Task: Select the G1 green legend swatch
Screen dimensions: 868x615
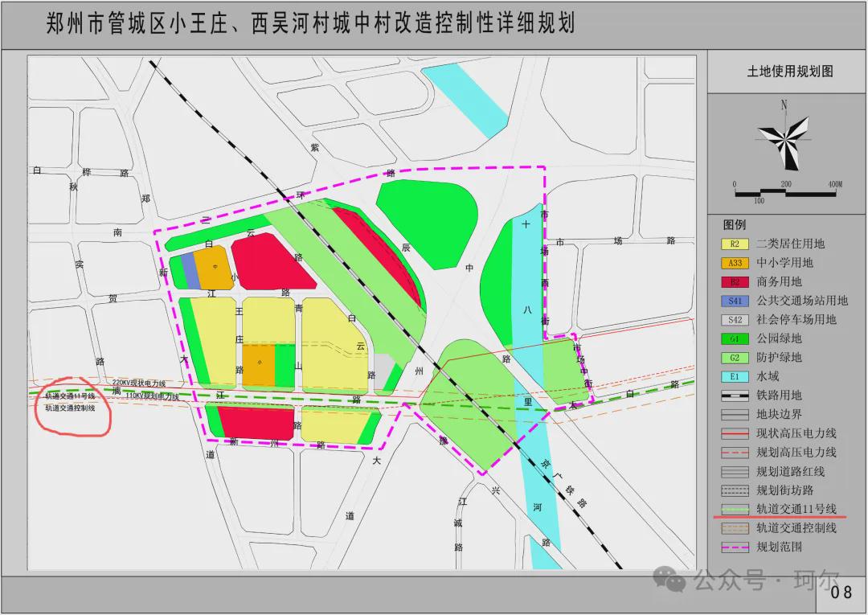Action: point(735,338)
